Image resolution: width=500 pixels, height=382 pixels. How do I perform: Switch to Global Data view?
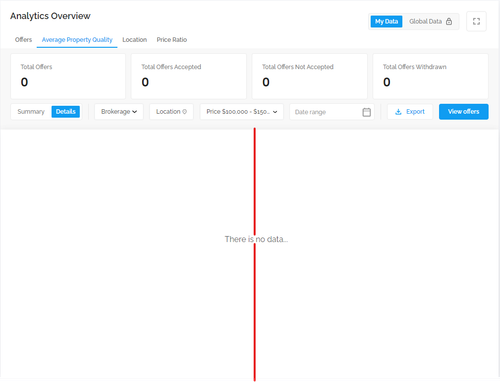(x=430, y=21)
